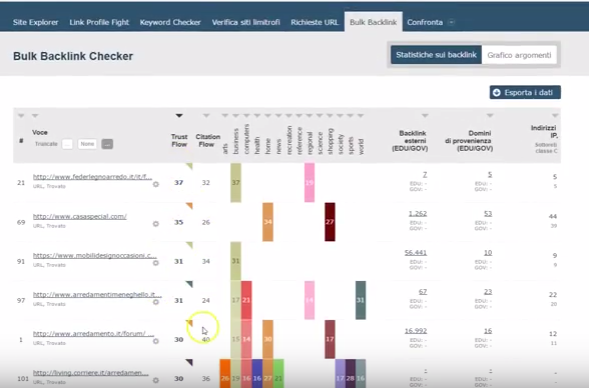Click corner flag marker on casaspecial row

click(190, 205)
